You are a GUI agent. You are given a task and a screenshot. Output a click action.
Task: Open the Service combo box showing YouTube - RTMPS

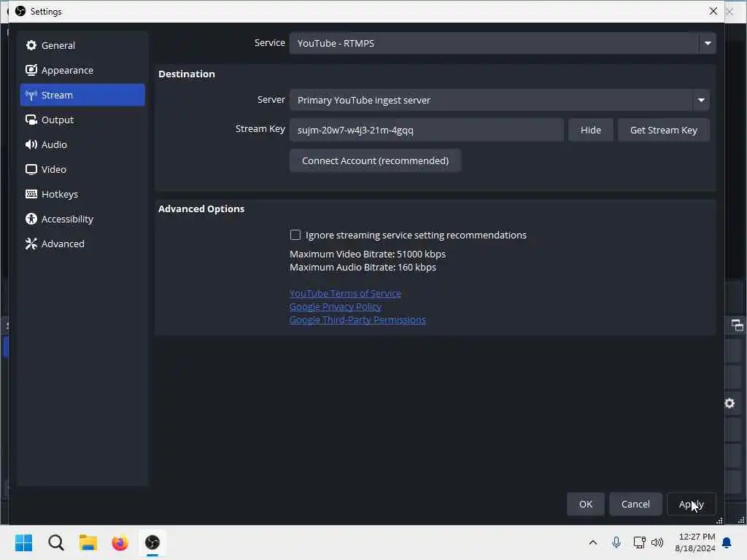point(503,43)
